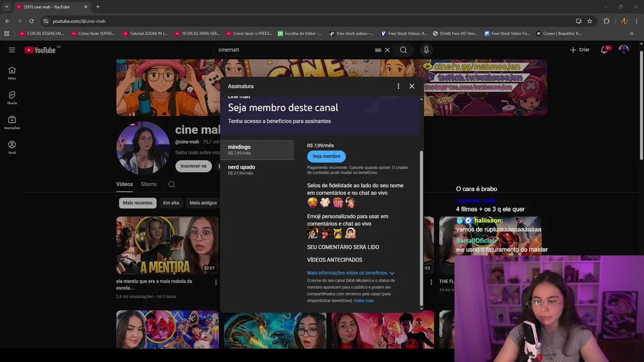The image size is (644, 362).
Task: Clear the search box text
Action: tap(387, 50)
